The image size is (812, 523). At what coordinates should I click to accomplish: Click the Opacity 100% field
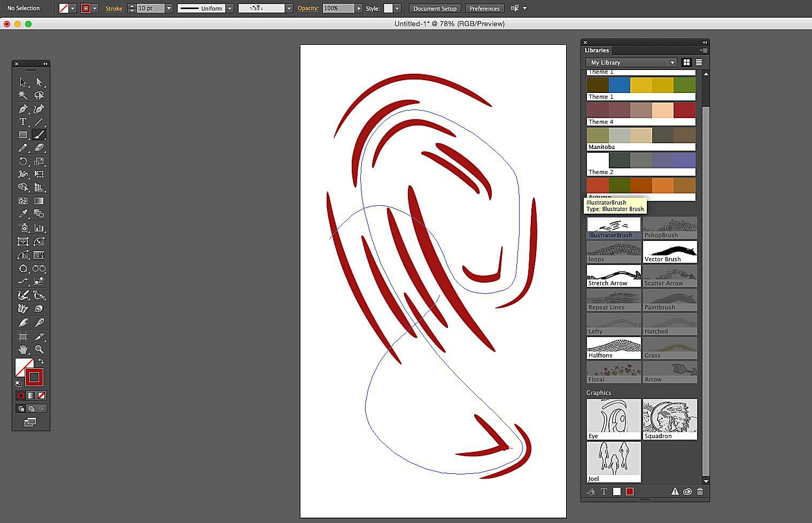(338, 9)
